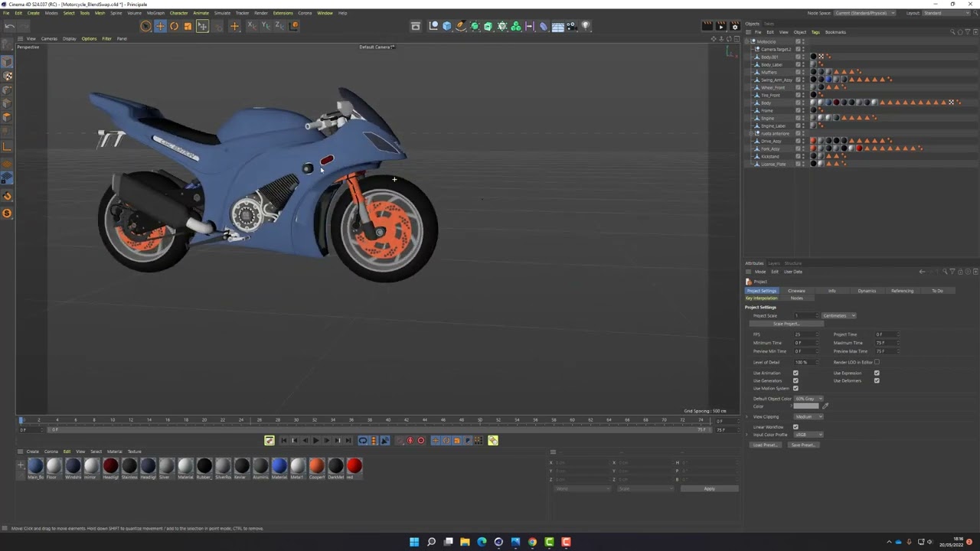Viewport: 980px width, 551px height.
Task: Open the Render menu
Action: coord(261,13)
